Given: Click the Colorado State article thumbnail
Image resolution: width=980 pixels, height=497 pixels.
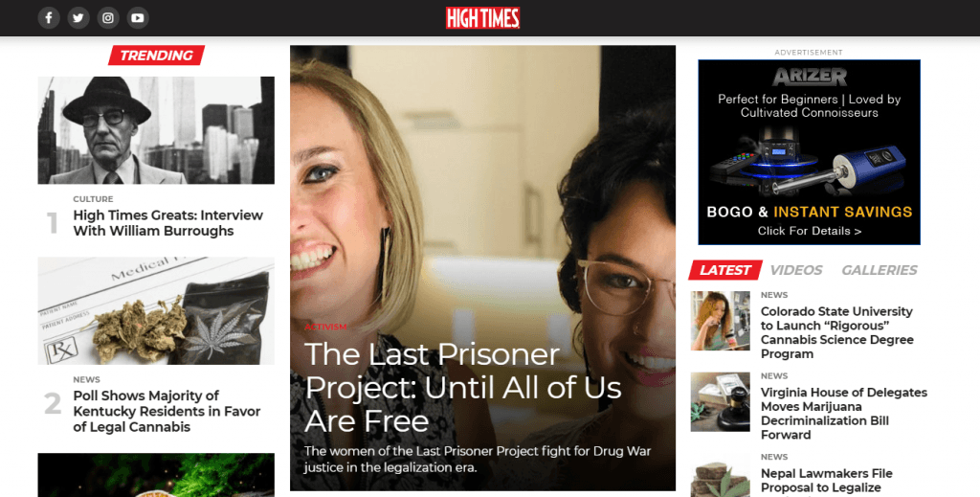Looking at the screenshot, I should pos(720,321).
